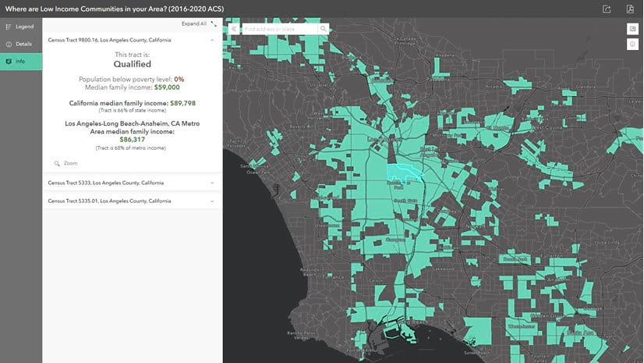This screenshot has width=644, height=363.
Task: Click the Find address or place field
Action: point(280,29)
